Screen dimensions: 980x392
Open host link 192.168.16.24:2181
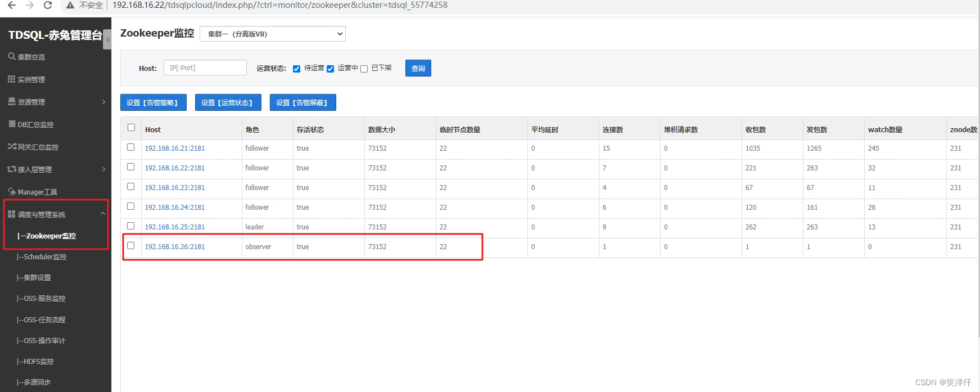(x=175, y=208)
